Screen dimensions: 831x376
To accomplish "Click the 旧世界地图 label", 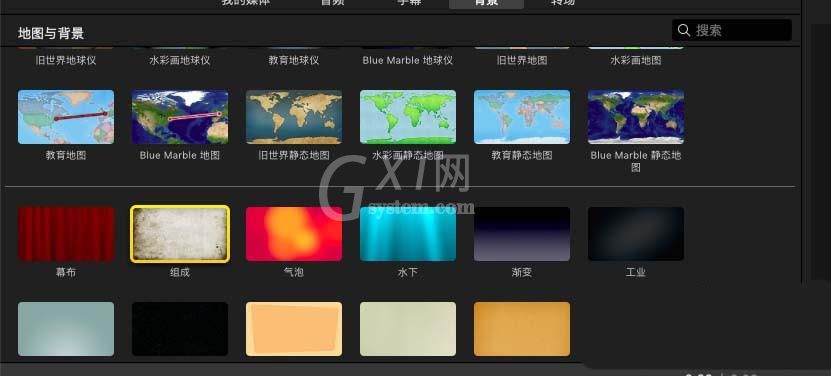I will (522, 60).
